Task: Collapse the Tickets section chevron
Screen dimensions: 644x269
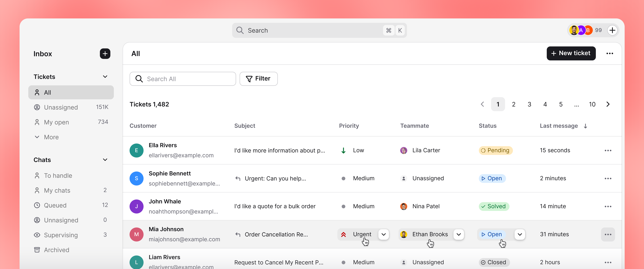Action: [105, 77]
